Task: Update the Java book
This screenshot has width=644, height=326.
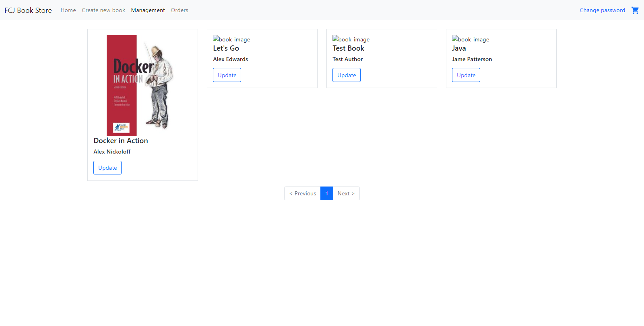Action: pyautogui.click(x=466, y=75)
